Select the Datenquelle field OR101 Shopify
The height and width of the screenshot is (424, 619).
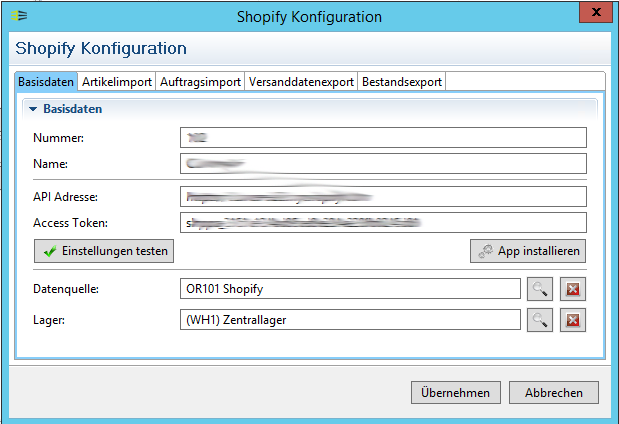click(x=351, y=289)
